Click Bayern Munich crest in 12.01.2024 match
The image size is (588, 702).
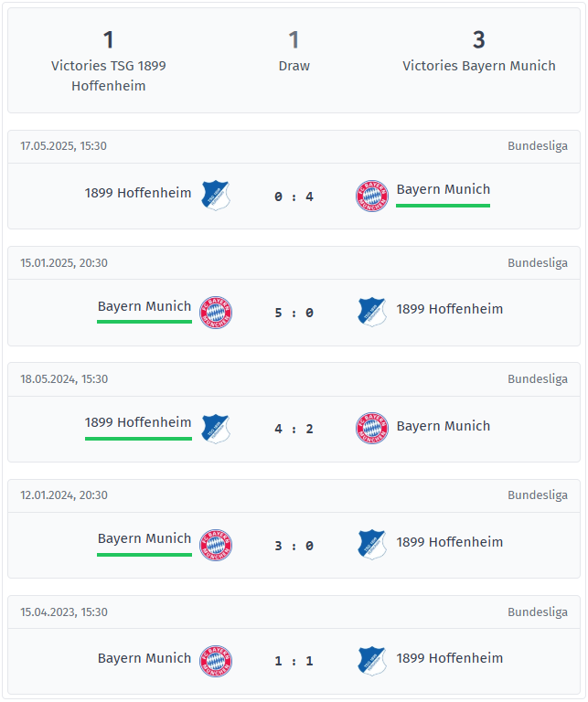[x=216, y=545]
